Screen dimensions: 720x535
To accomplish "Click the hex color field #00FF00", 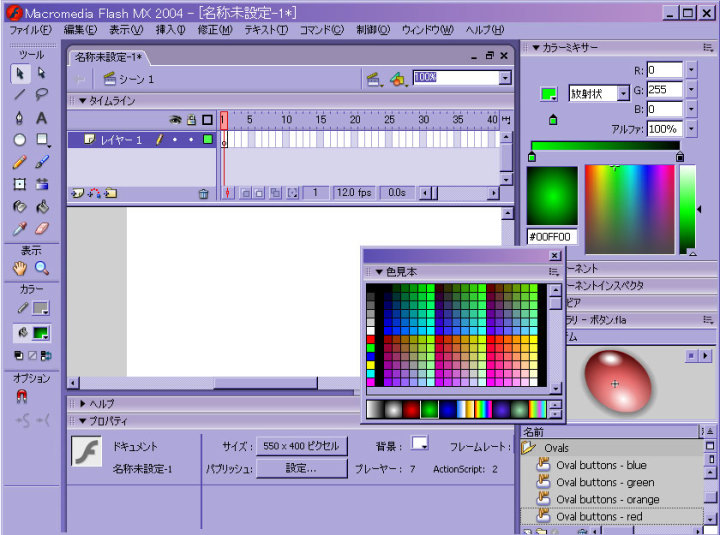I will (x=552, y=237).
